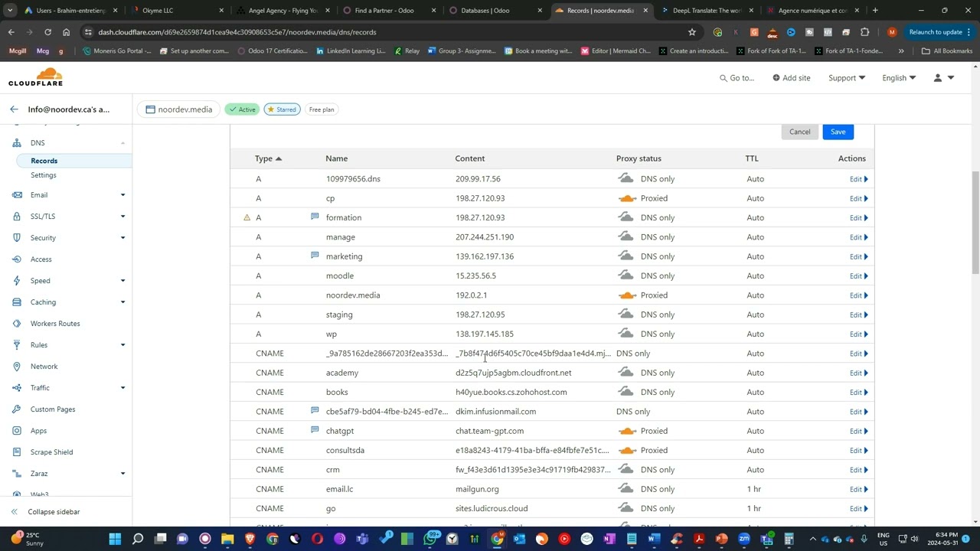Toggle proxy cloud on staging record
This screenshot has height=551, width=980.
[x=626, y=314]
